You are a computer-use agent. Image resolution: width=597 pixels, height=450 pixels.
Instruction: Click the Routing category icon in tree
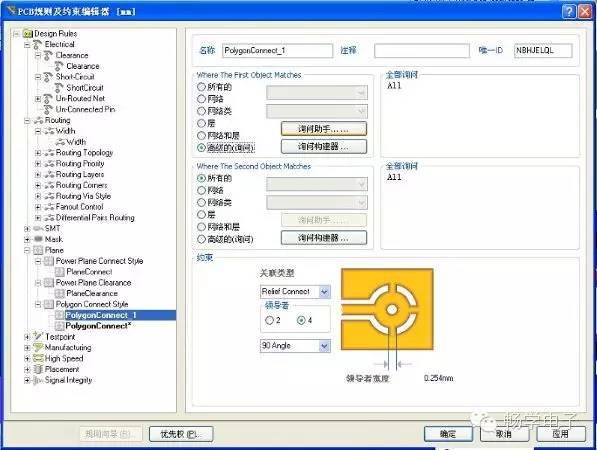tap(38, 121)
